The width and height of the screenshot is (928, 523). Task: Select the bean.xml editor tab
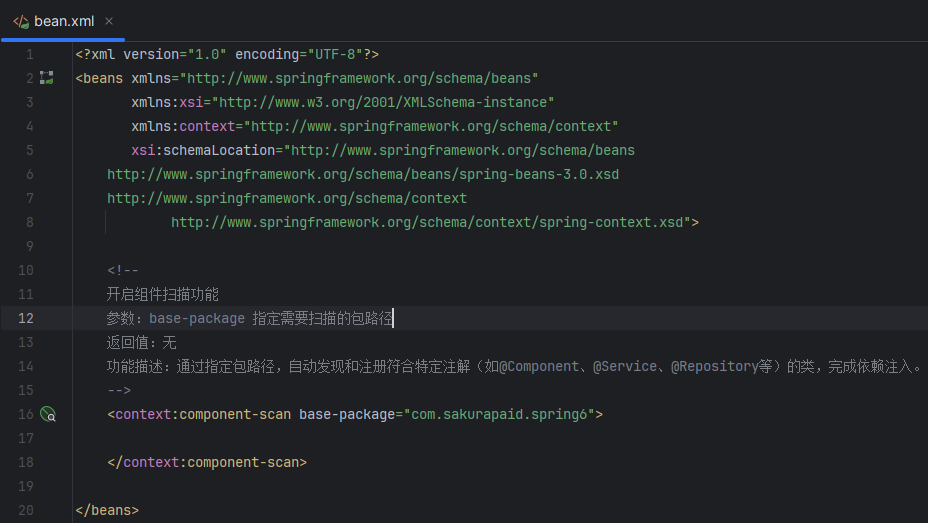[x=63, y=21]
